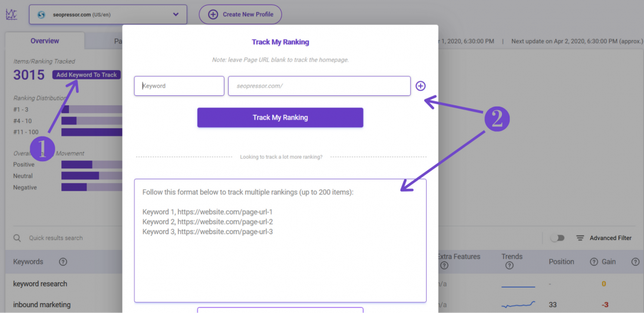The width and height of the screenshot is (644, 313).
Task: Click the Gain column header
Action: tap(609, 262)
